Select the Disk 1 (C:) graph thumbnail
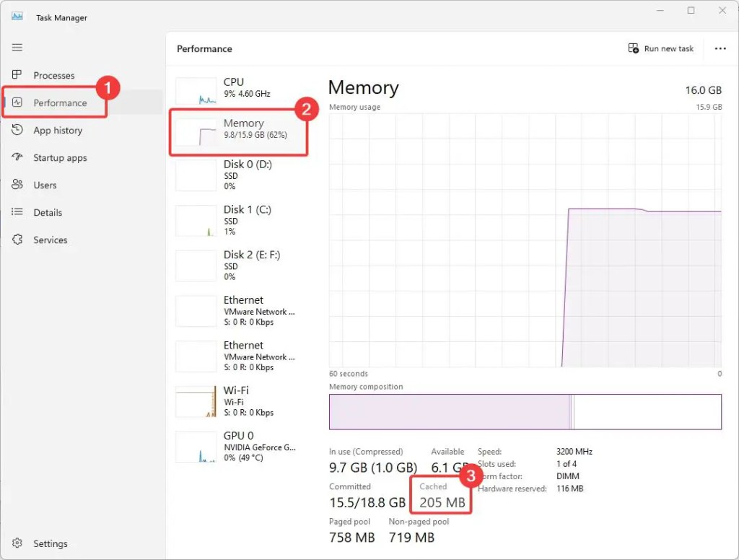This screenshot has width=739, height=560. coord(196,221)
